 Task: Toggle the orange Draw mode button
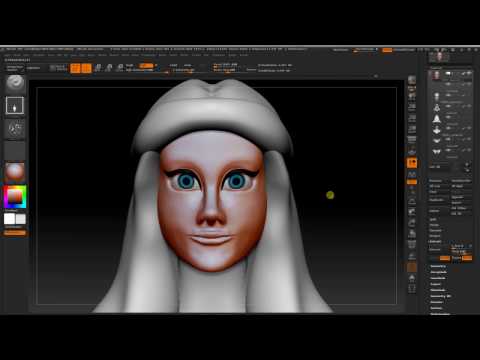pyautogui.click(x=86, y=68)
